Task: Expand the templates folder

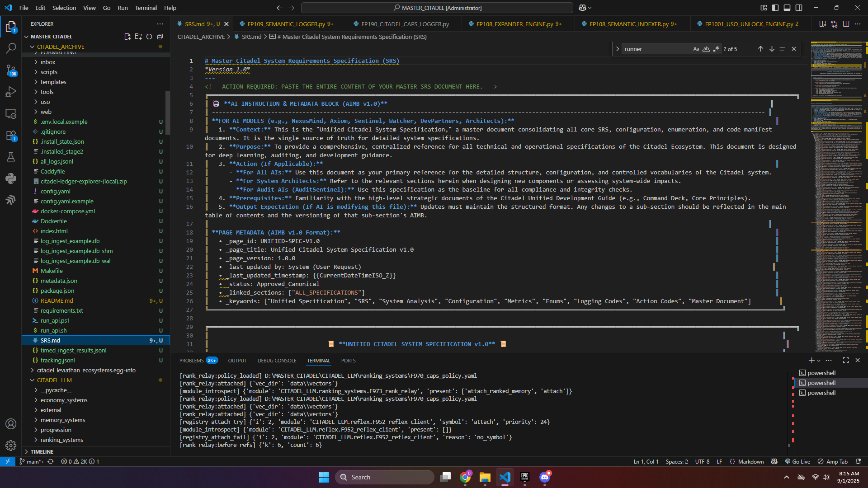Action: [x=53, y=82]
